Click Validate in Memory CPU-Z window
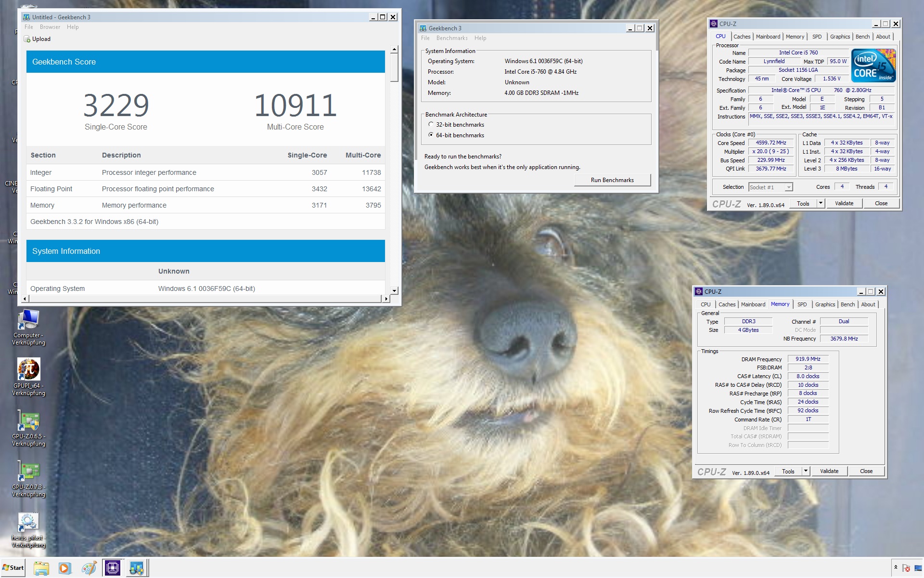This screenshot has height=578, width=924. click(x=829, y=471)
